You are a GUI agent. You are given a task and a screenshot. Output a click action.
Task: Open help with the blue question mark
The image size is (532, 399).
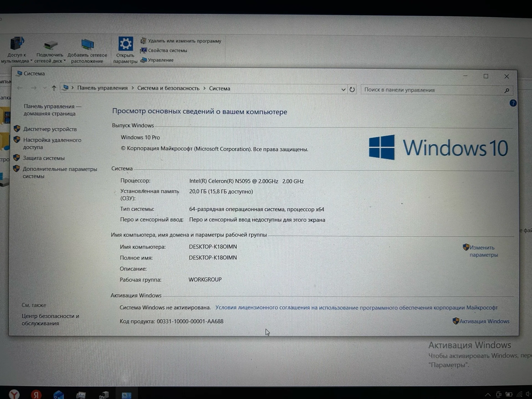tap(513, 103)
